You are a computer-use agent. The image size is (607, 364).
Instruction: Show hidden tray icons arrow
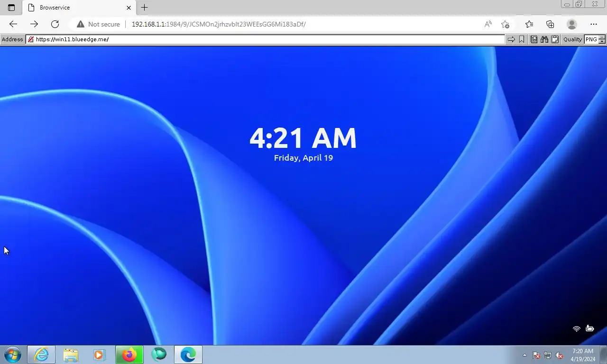(x=524, y=355)
